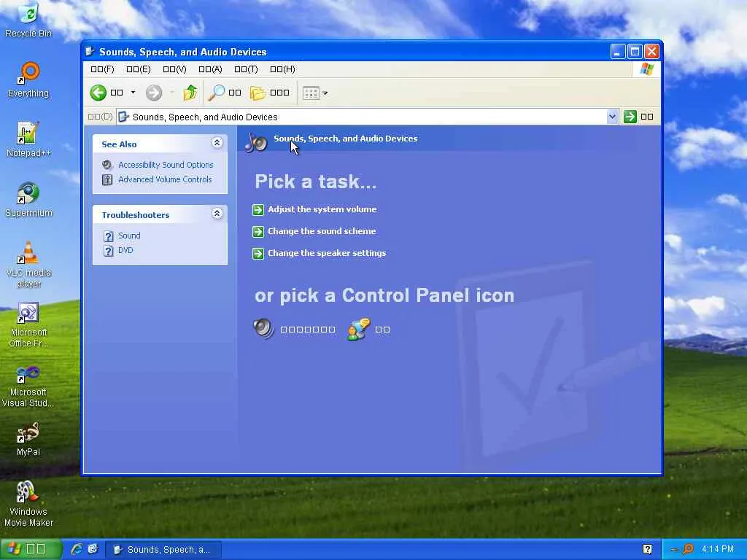Open the (T) Tools menu

[x=247, y=69]
